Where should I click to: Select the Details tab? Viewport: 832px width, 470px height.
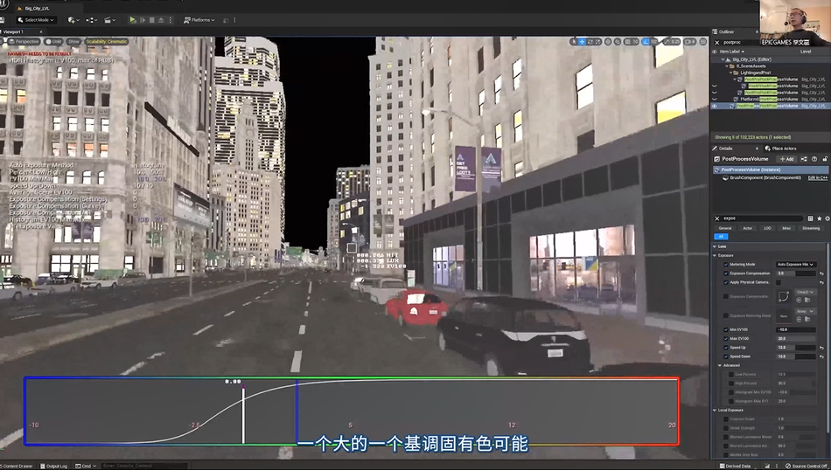click(x=725, y=149)
